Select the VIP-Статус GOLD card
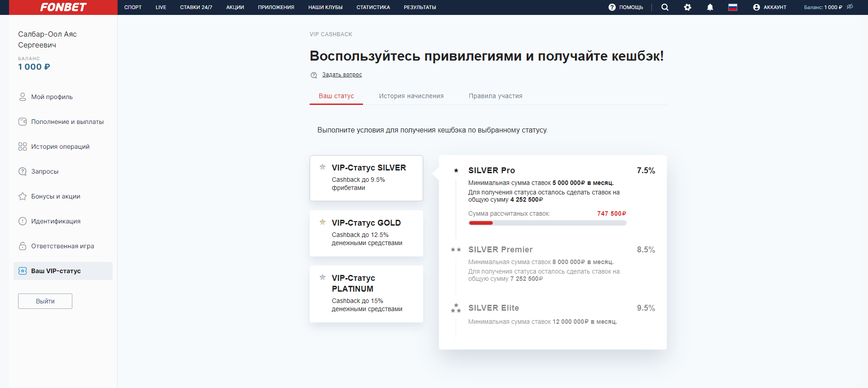Image resolution: width=868 pixels, height=388 pixels. (x=366, y=233)
